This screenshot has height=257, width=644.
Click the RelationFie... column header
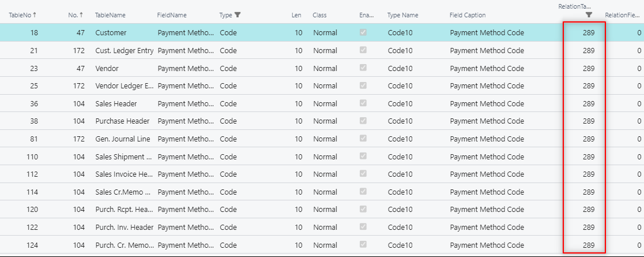click(622, 15)
